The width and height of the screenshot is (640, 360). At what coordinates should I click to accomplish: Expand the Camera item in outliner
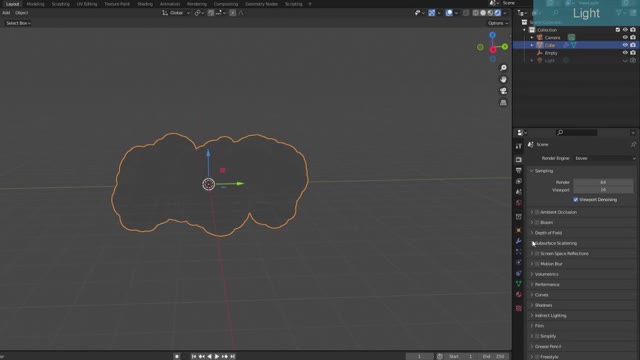pyautogui.click(x=532, y=38)
